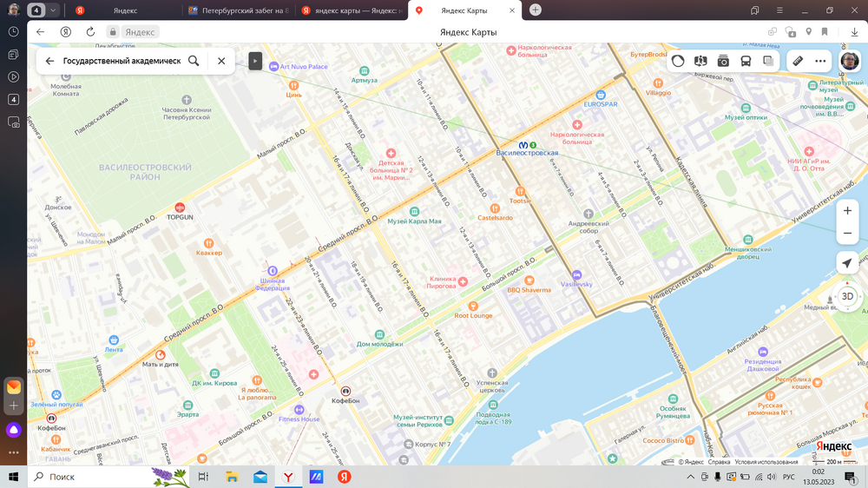Open bookmarks panel icon in title bar
This screenshot has height=488, width=868.
(754, 10)
